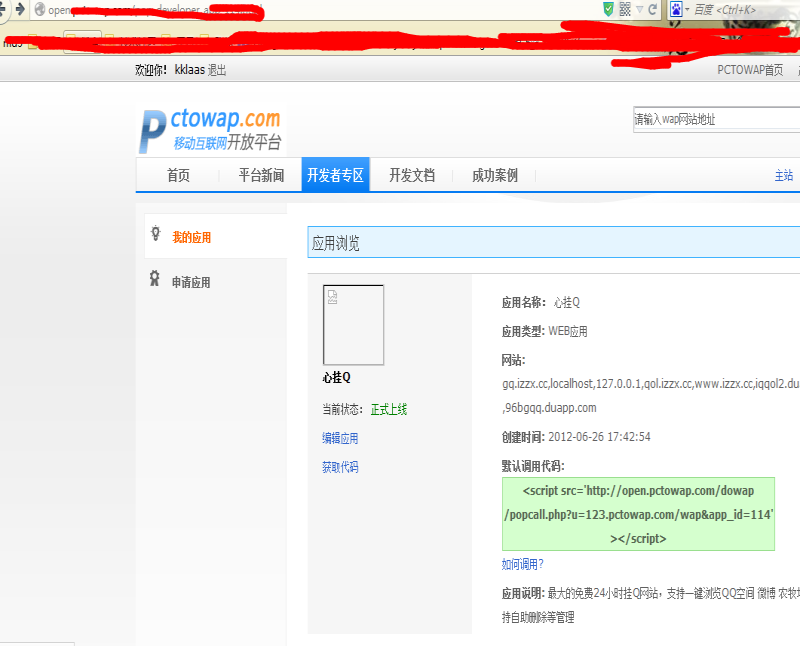Click the 正式上线 status text

tap(389, 409)
